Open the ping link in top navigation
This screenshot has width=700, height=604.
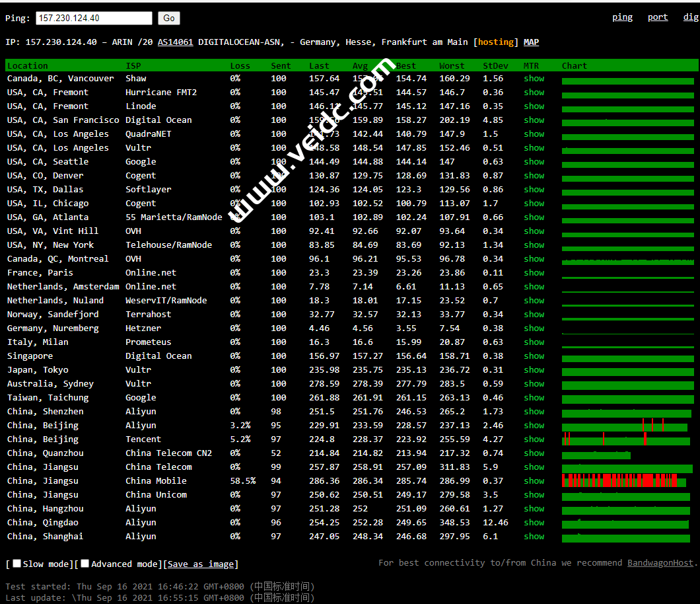pyautogui.click(x=622, y=17)
